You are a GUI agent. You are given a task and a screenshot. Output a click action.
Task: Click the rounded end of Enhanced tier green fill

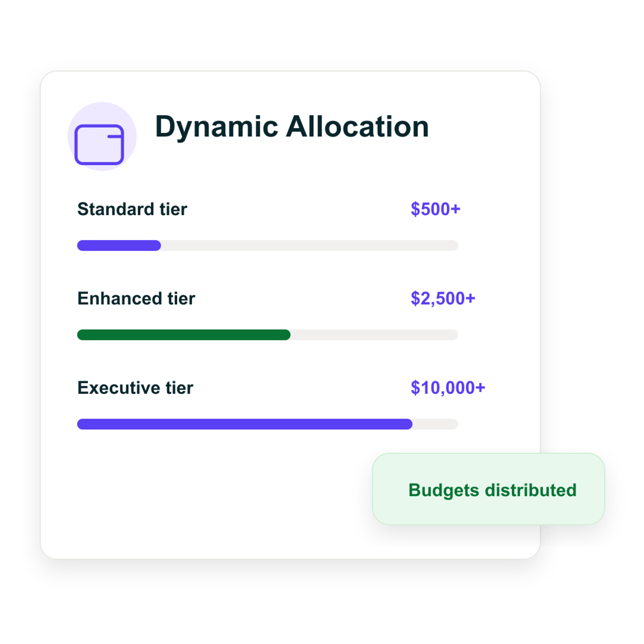tap(287, 335)
